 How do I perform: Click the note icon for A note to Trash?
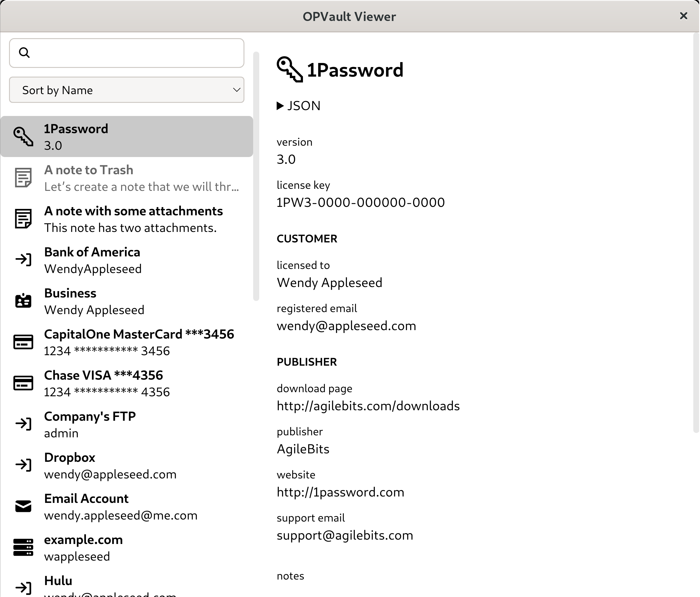click(23, 177)
